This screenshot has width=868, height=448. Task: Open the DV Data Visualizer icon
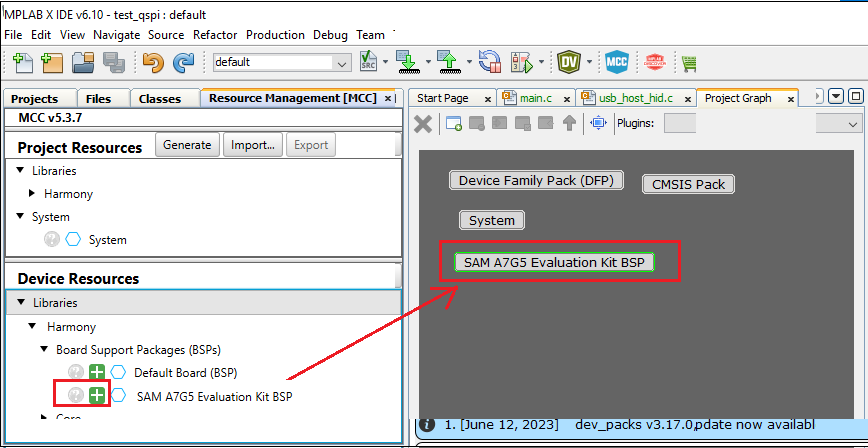[568, 61]
